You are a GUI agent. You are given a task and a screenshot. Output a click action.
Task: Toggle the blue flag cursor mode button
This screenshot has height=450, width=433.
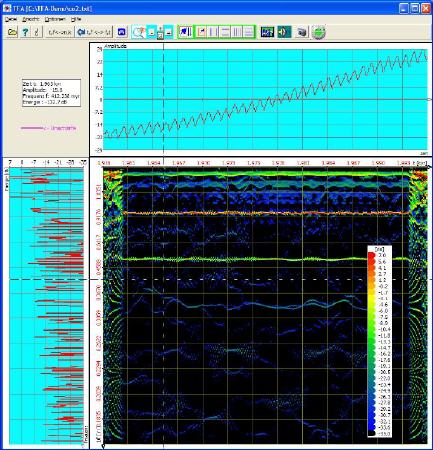point(185,32)
